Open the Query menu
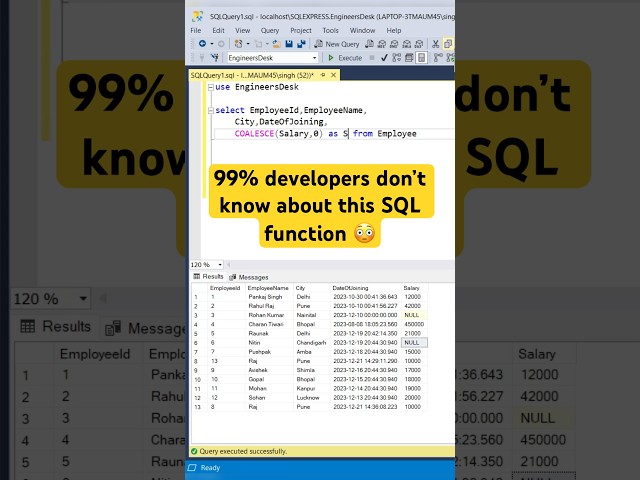Viewport: 640px width, 480px height. click(270, 30)
